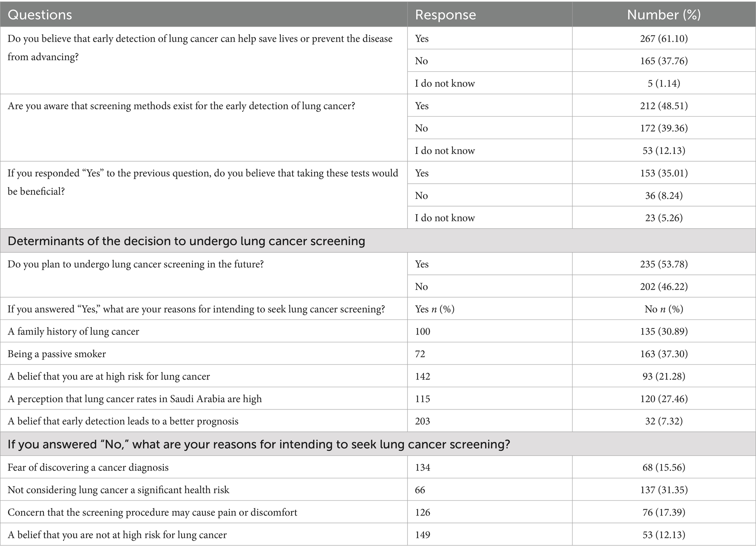This screenshot has width=756, height=552.
Task: Click the screening methods awareness question
Action: [181, 106]
